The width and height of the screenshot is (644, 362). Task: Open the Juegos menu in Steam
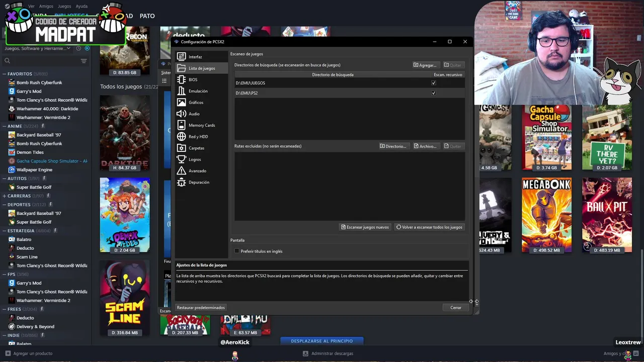click(x=64, y=7)
